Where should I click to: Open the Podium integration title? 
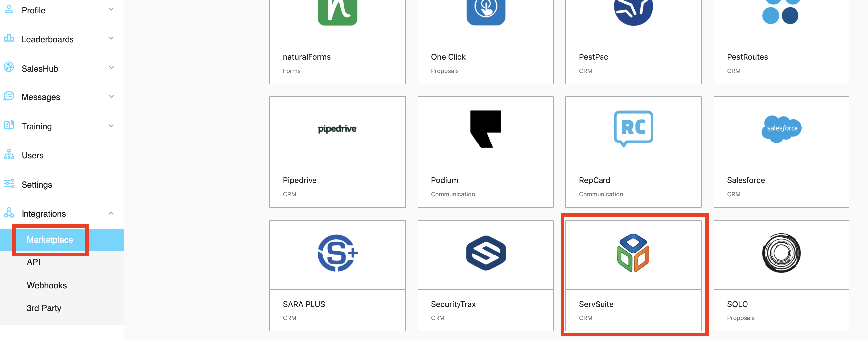tap(445, 180)
